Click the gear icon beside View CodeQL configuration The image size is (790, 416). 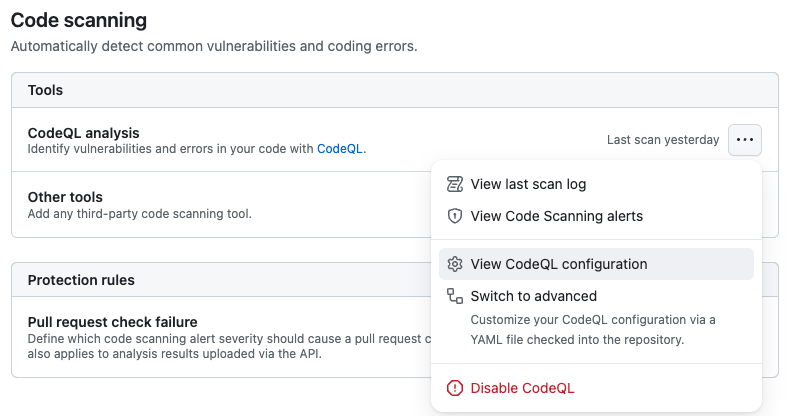[454, 264]
